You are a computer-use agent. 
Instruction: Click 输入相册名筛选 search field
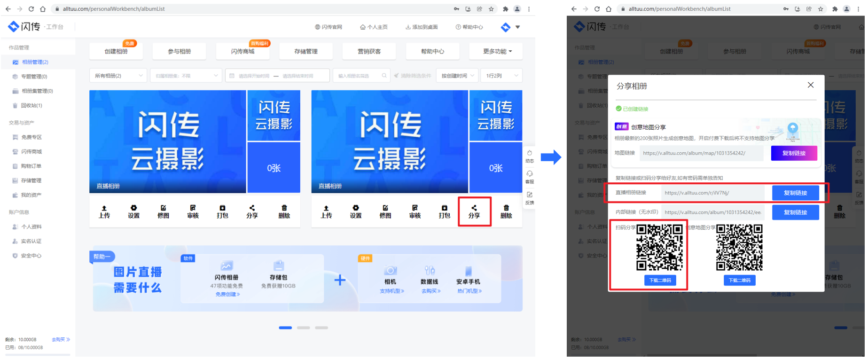tap(361, 76)
